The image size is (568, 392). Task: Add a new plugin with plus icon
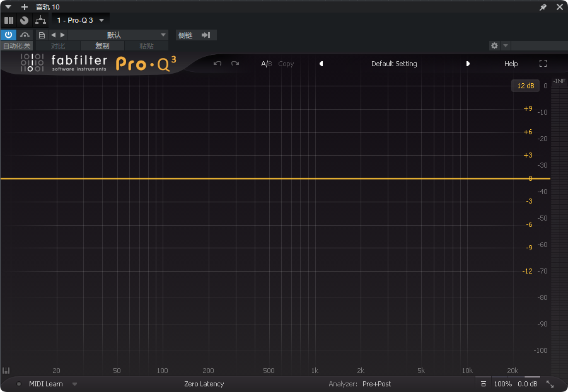click(24, 7)
